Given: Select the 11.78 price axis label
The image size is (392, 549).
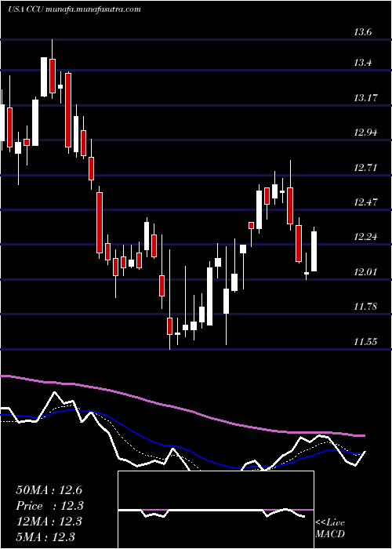Looking at the screenshot, I should tap(365, 307).
